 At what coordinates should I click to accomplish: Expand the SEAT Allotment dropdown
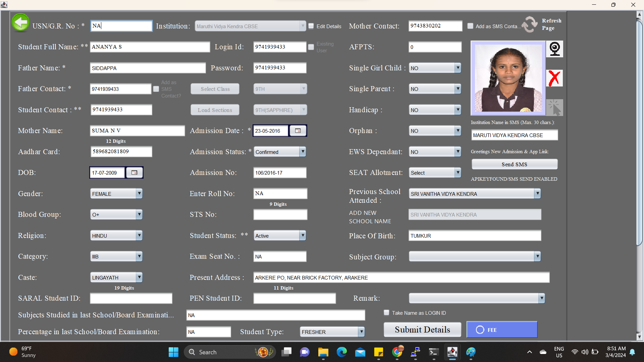pyautogui.click(x=458, y=173)
